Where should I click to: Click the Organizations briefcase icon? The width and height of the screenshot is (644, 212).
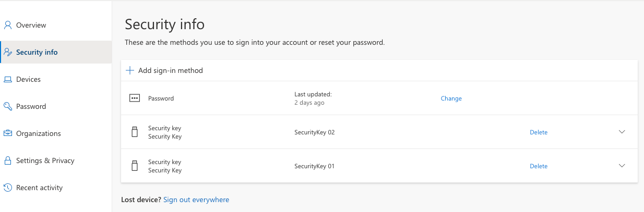8,133
